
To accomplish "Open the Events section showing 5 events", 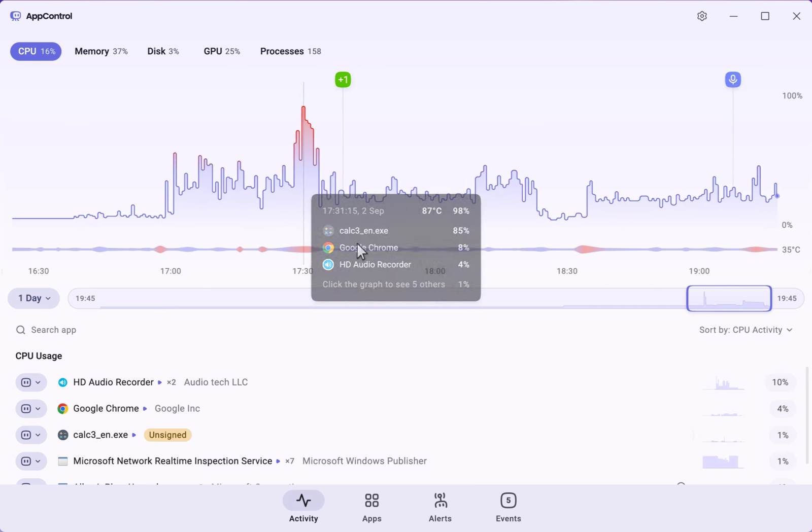I will (508, 506).
